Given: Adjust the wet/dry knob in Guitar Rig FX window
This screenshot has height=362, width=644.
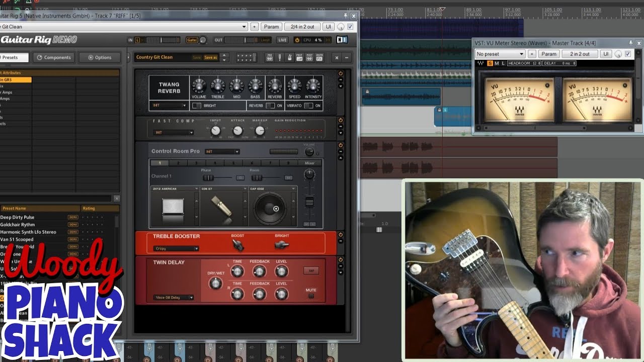Looking at the screenshot, I should tap(341, 27).
